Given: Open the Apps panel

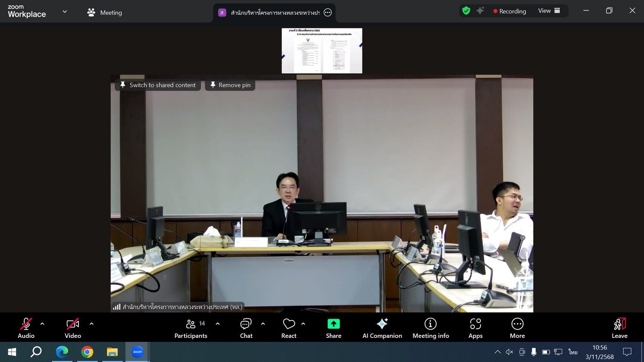Looking at the screenshot, I should tap(475, 328).
